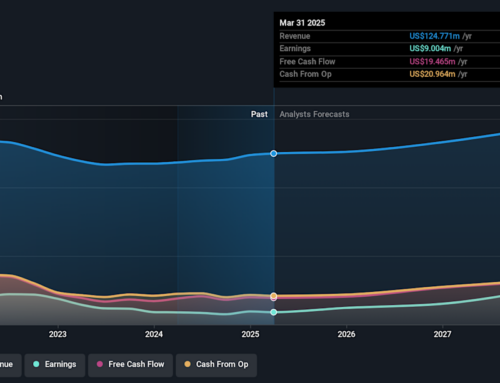Click the teal dot in Earnings legend
Screen dimensions: 500x383
(x=36, y=364)
